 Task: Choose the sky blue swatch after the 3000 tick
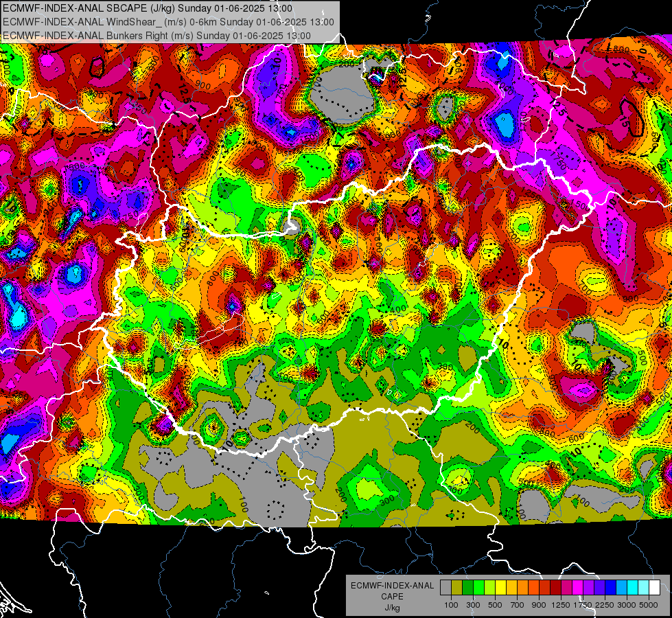[x=621, y=588]
